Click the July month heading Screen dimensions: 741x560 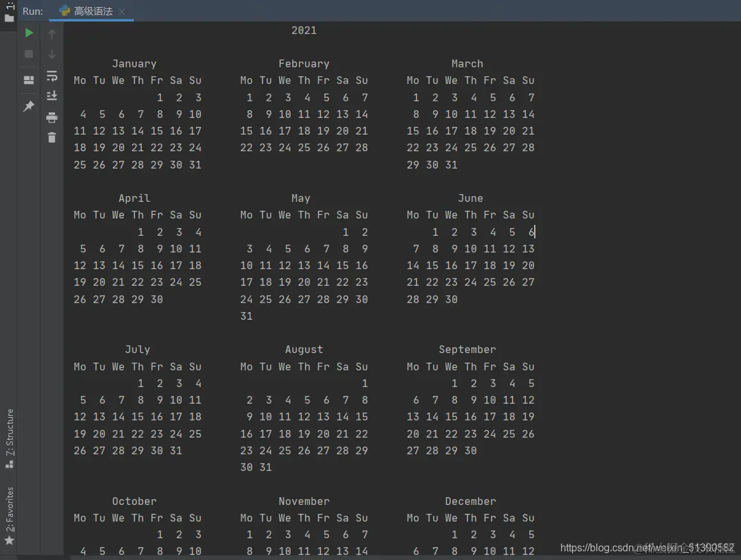(x=138, y=350)
